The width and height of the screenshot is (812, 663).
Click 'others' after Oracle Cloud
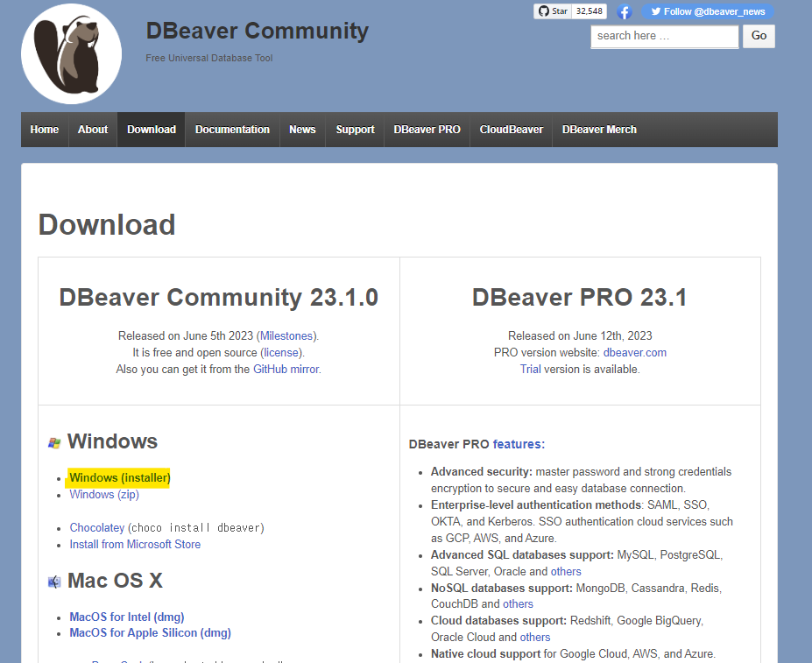535,637
